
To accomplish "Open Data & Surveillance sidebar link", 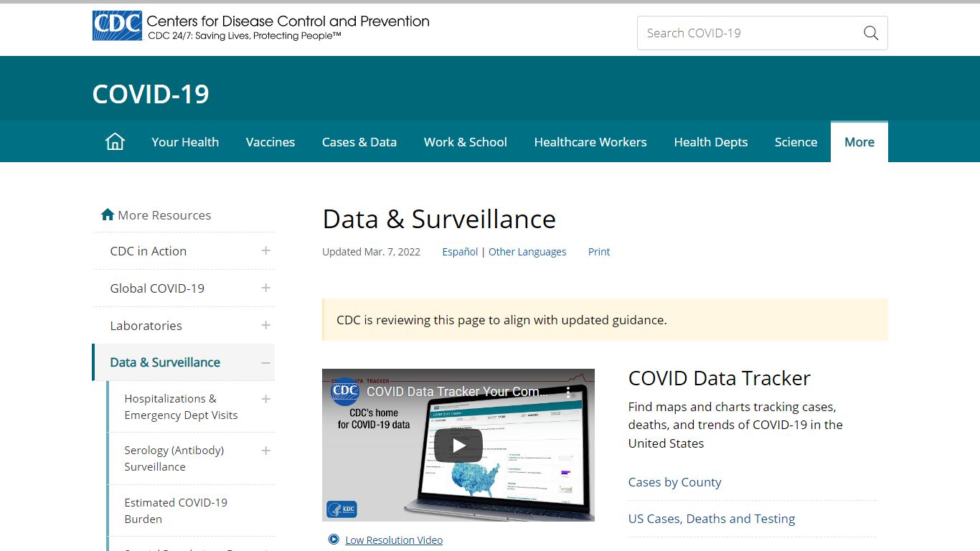I will pos(165,362).
